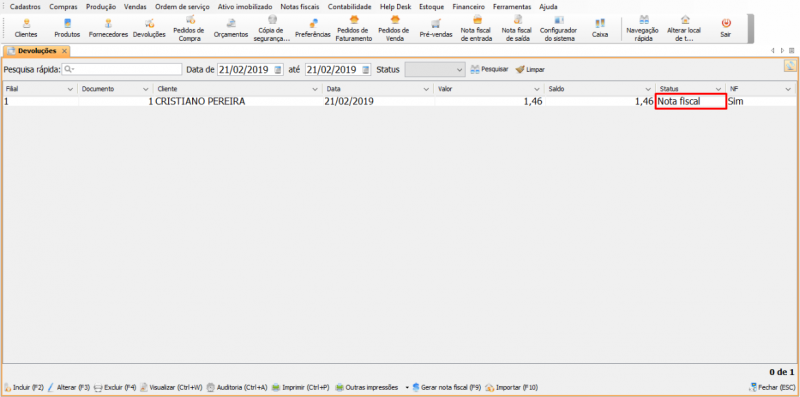Open the Notas fiscais menu

pos(300,7)
